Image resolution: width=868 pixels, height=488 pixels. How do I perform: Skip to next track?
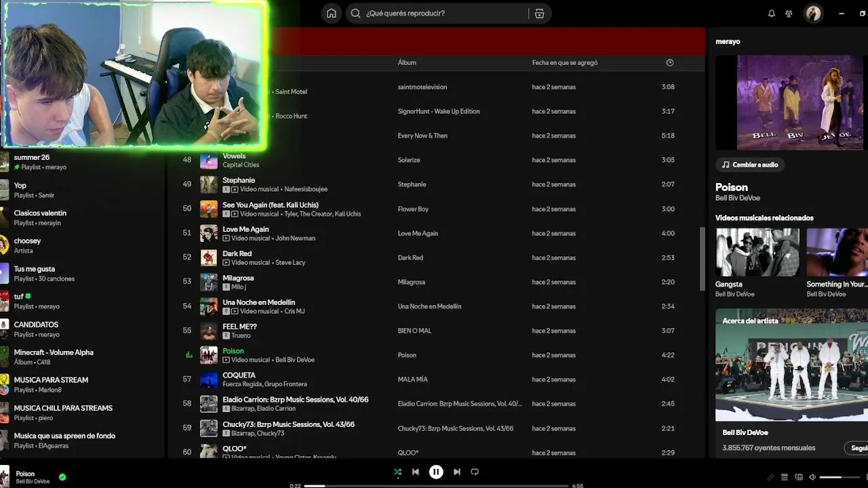point(456,472)
